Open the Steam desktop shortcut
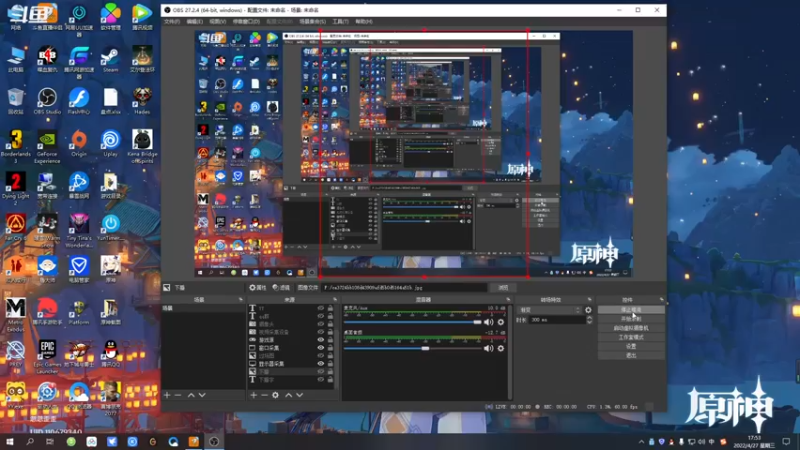This screenshot has height=450, width=800. [x=110, y=60]
